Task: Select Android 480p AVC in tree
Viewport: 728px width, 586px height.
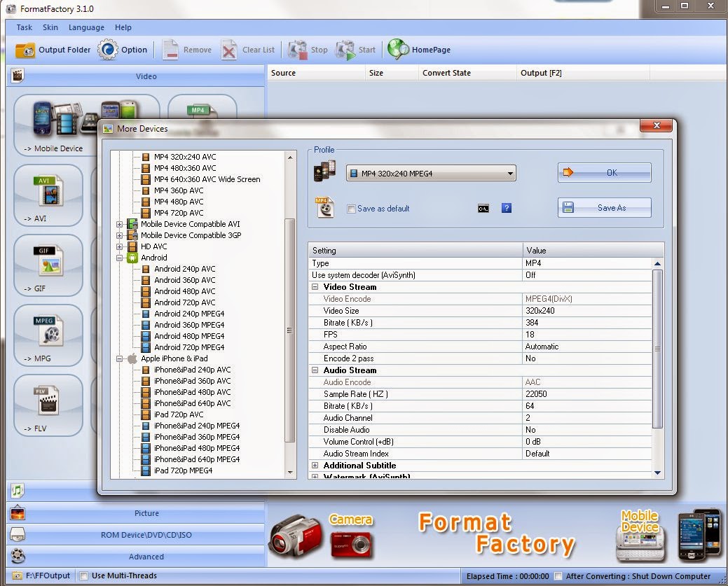Action: coord(185,291)
